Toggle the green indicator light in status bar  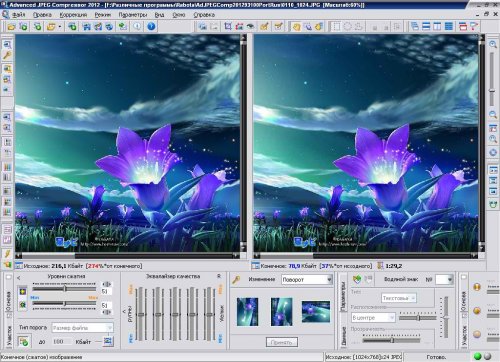coord(478,356)
